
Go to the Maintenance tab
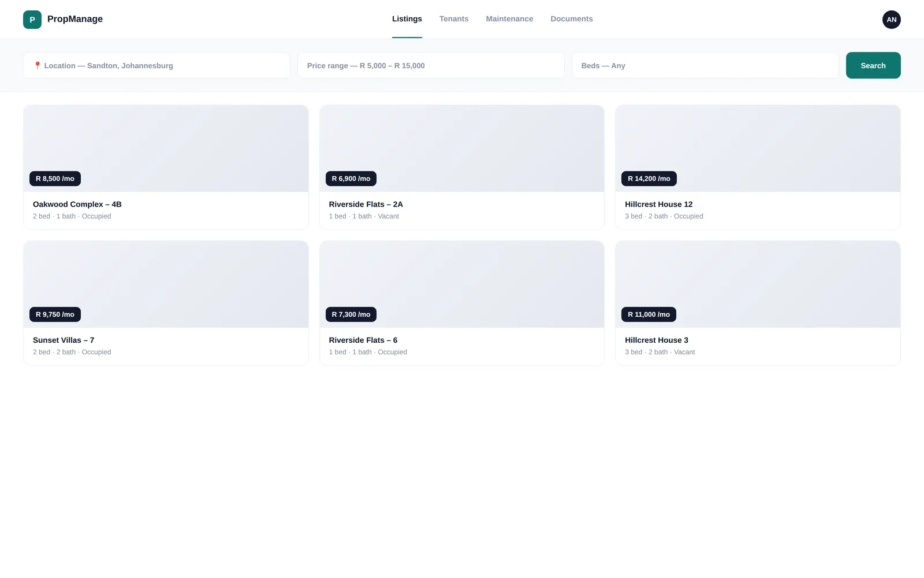click(509, 19)
